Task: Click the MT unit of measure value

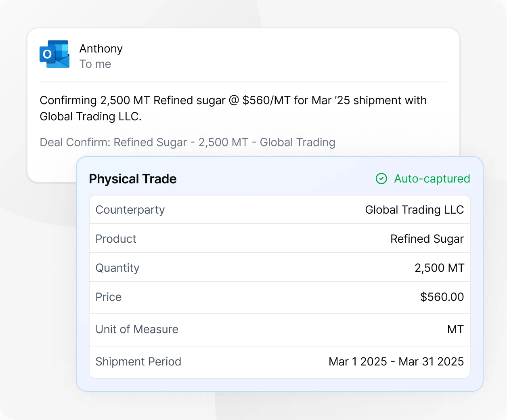Action: [455, 329]
